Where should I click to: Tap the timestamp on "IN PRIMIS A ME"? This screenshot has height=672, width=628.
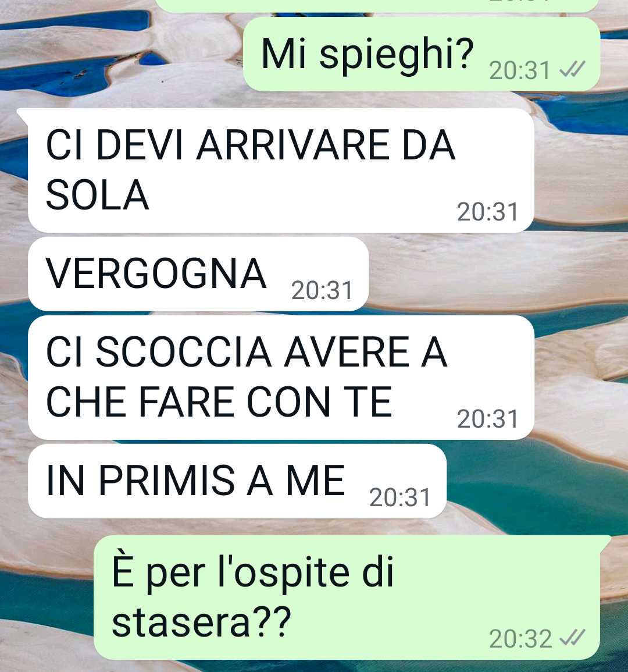pos(399,497)
